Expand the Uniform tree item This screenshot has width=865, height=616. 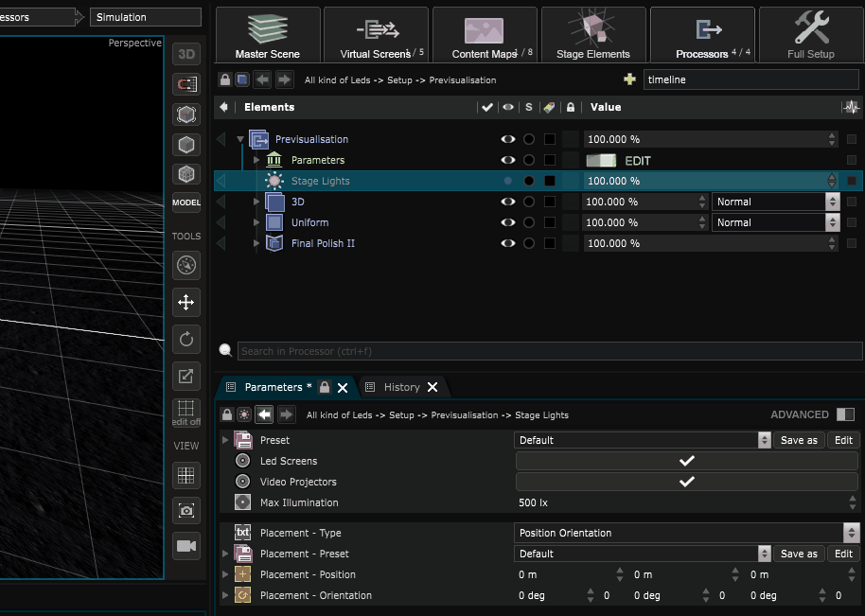(256, 222)
